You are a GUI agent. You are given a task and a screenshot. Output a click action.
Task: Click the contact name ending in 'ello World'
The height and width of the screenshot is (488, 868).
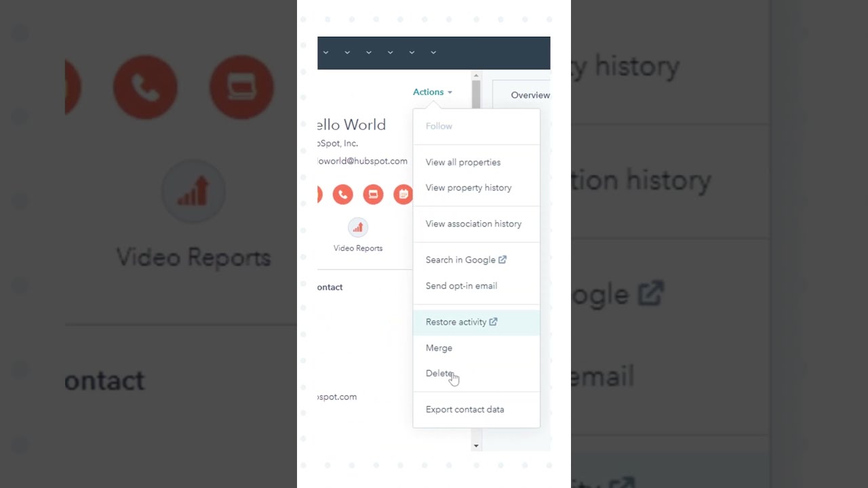point(351,125)
